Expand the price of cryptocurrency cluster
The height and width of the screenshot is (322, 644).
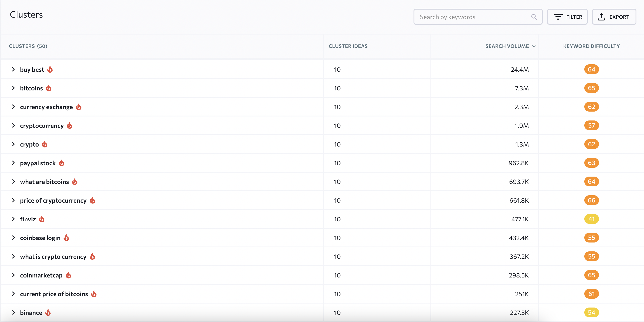[14, 200]
